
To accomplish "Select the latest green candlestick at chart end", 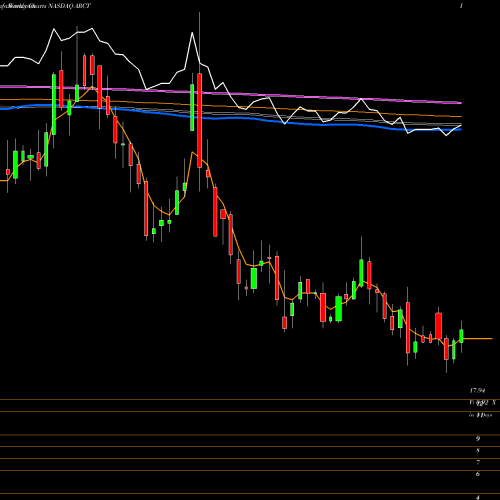I will (461, 336).
